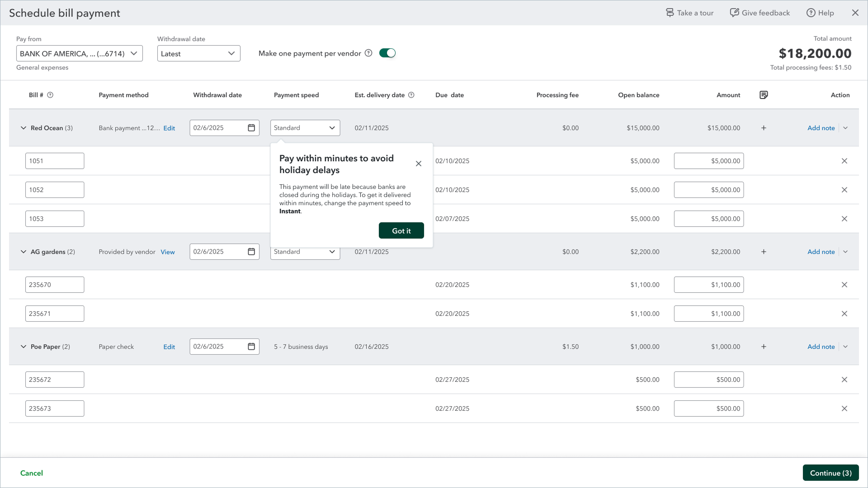Click the notes column header icon
The image size is (868, 488).
pyautogui.click(x=764, y=95)
